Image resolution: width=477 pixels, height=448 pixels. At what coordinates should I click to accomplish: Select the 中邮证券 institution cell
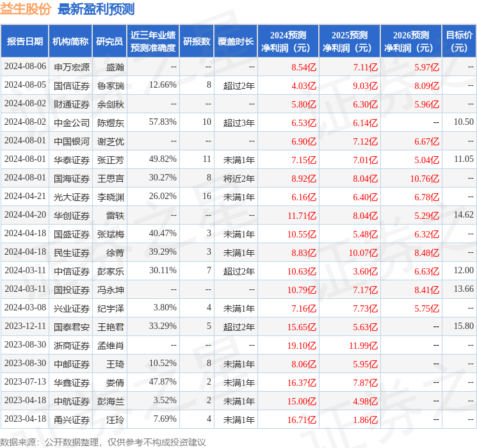pos(72,364)
